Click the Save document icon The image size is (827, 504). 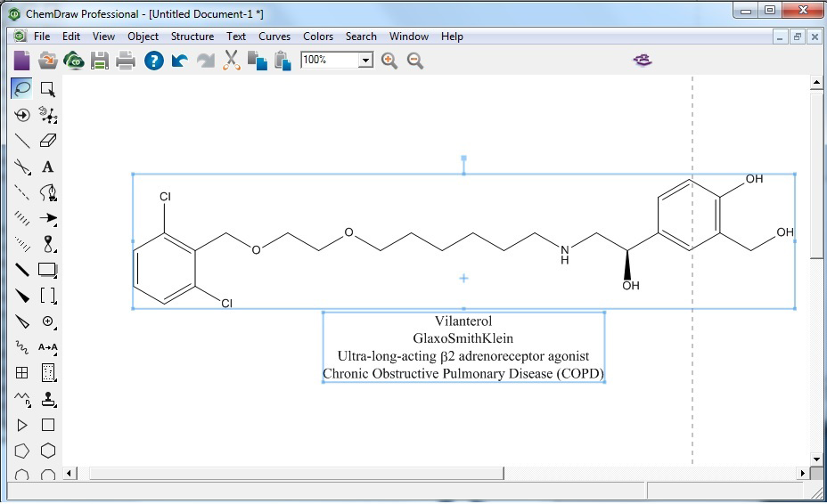point(99,61)
